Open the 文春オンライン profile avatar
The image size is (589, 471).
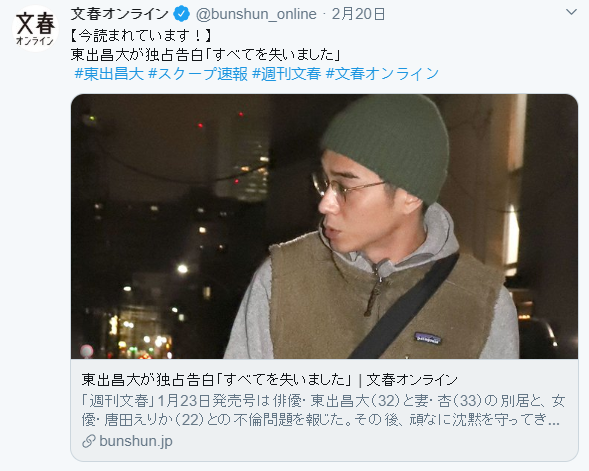35,29
